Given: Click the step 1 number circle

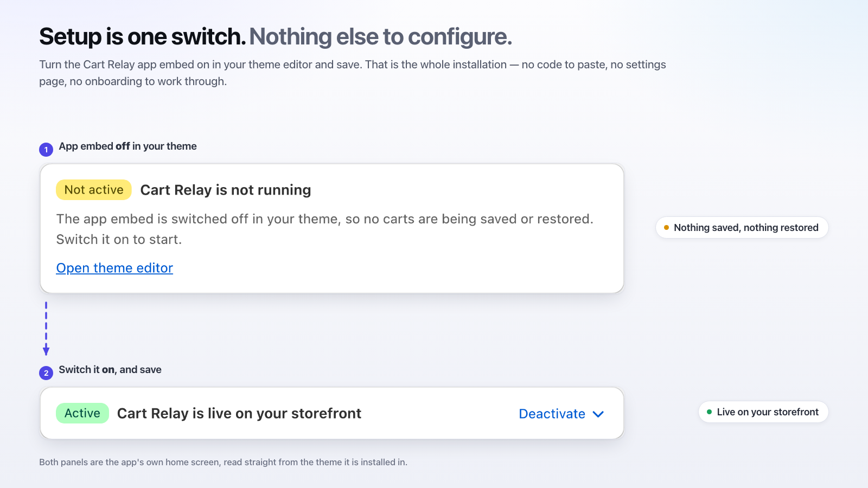Looking at the screenshot, I should coord(46,150).
